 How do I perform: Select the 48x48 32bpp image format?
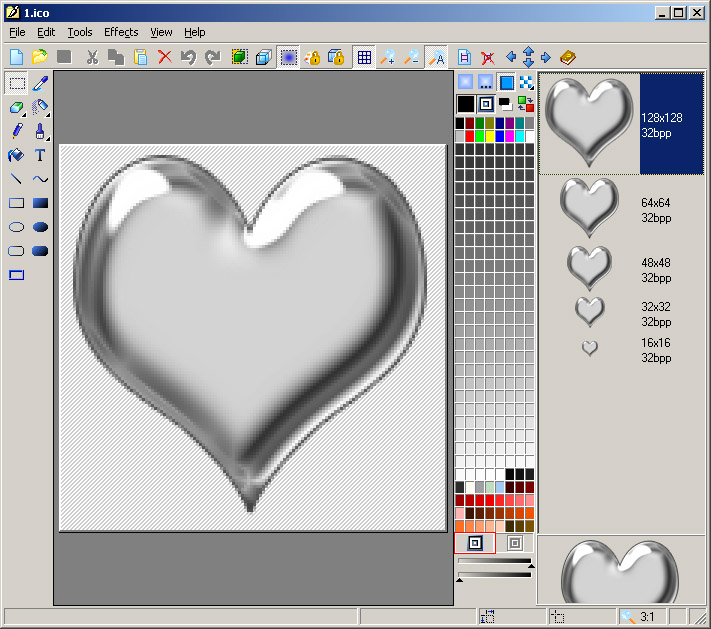[x=621, y=270]
